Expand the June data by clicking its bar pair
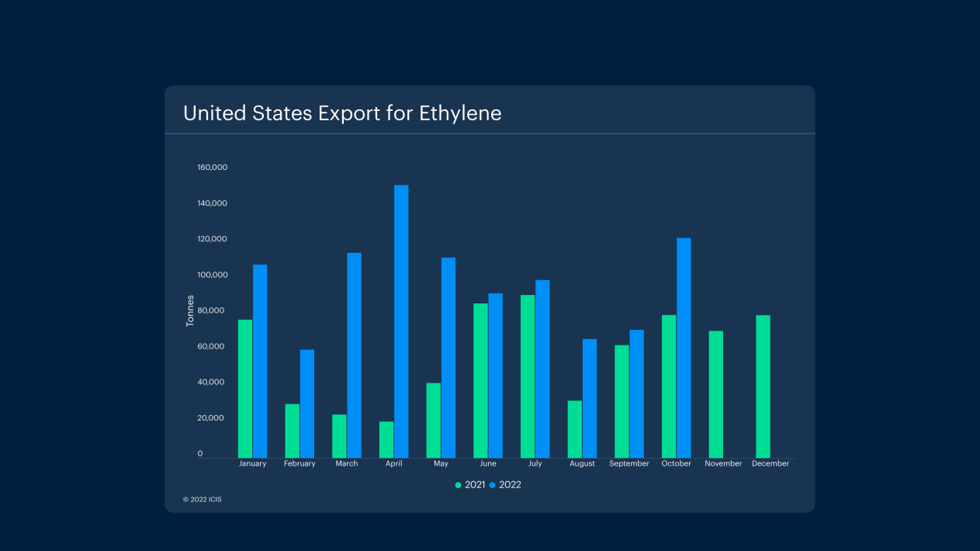Screen dimensions: 980x551 (x=487, y=373)
